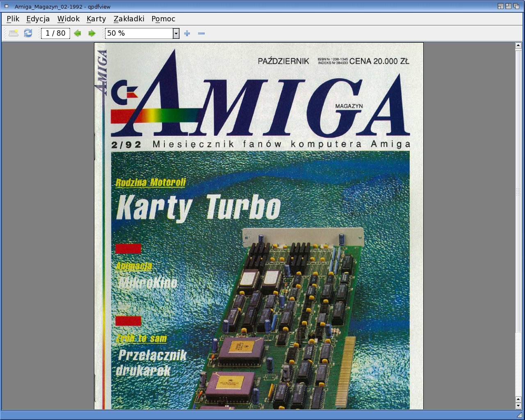Expand the 50 % zoom dropdown arrow

click(176, 33)
